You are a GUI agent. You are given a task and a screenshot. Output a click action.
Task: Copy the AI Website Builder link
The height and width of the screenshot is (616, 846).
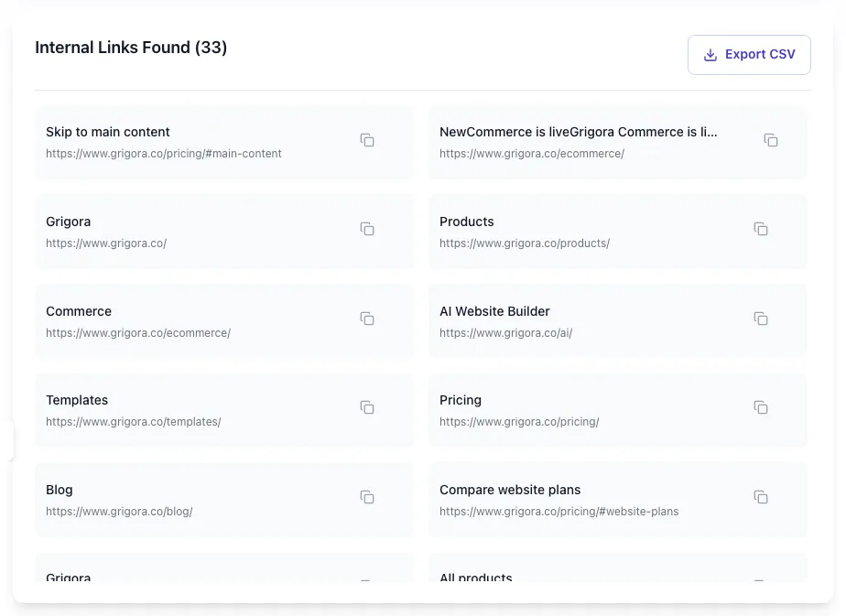click(x=761, y=319)
